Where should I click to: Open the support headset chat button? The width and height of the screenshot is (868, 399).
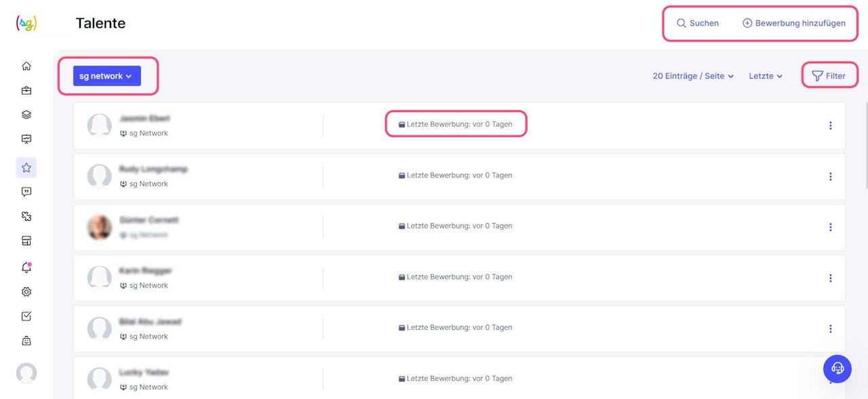click(x=837, y=369)
